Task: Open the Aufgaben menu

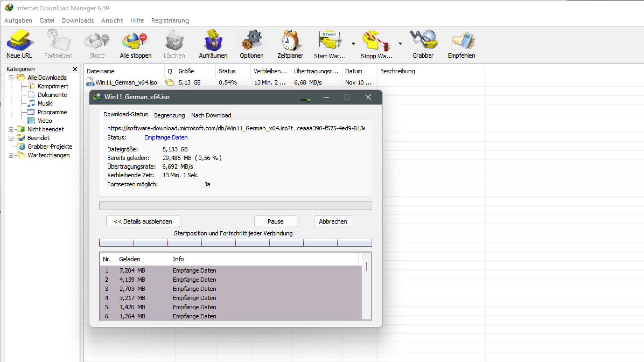Action: (18, 20)
